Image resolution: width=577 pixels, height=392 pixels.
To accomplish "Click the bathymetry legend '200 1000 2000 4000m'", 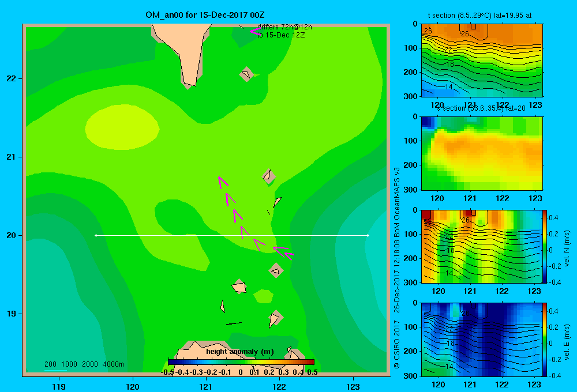I will click(x=84, y=364).
